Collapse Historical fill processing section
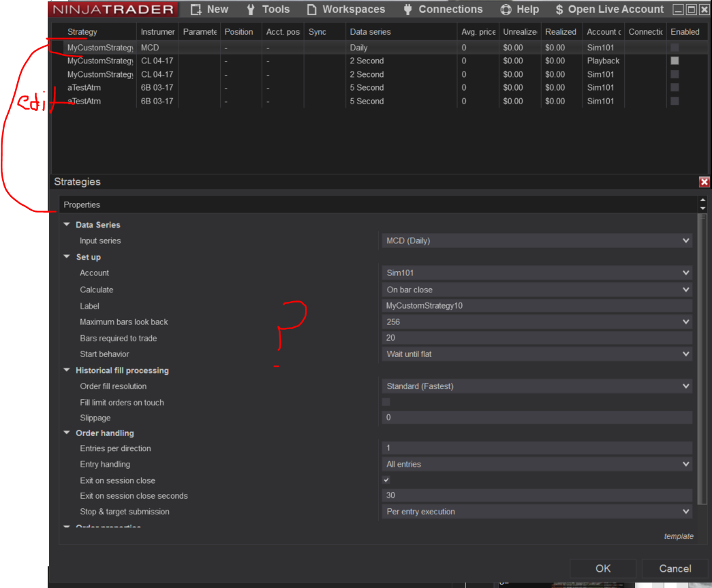Image resolution: width=712 pixels, height=588 pixels. (67, 370)
